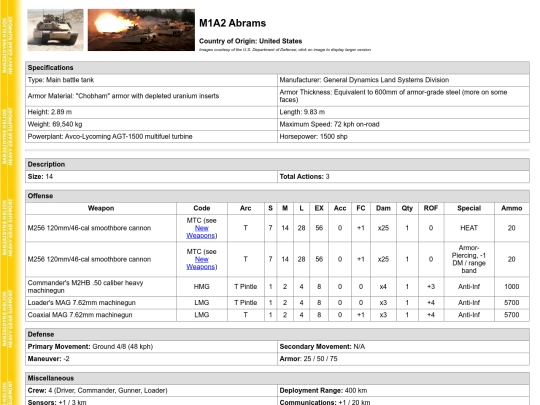
Task: Select the HEAT special cell
Action: pyautogui.click(x=469, y=228)
